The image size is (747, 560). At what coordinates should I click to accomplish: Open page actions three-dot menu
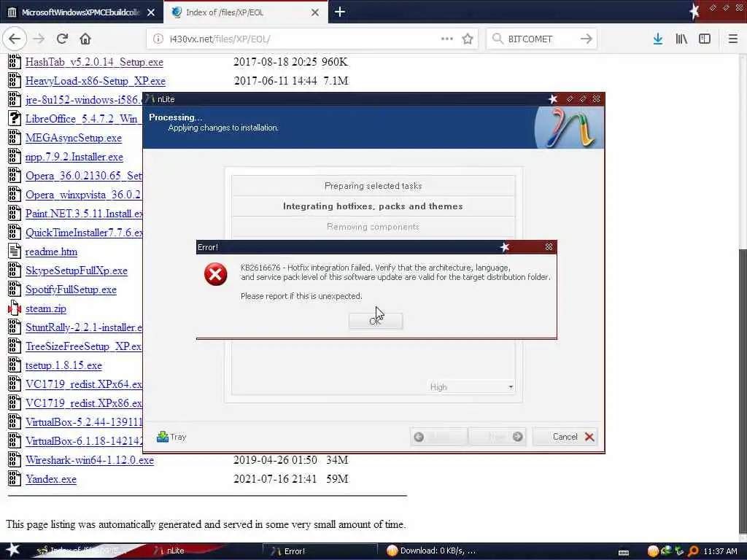[x=447, y=39]
